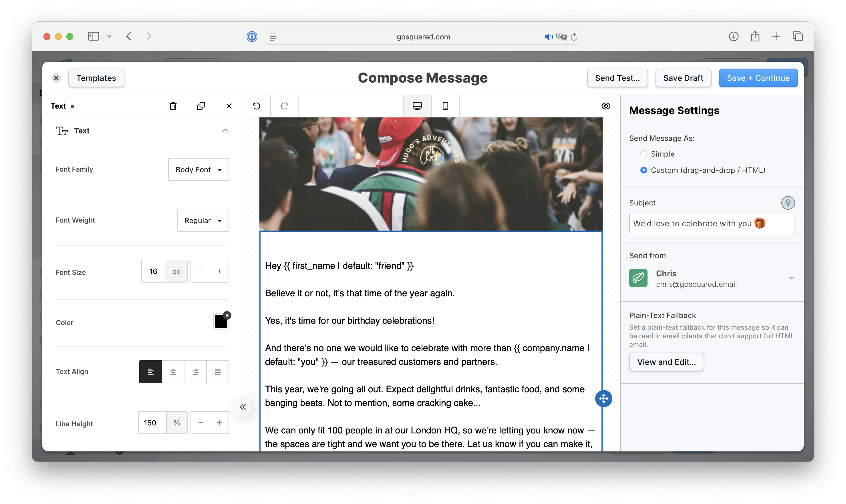This screenshot has width=846, height=504.
Task: Collapse the Text section chevron
Action: tap(225, 131)
